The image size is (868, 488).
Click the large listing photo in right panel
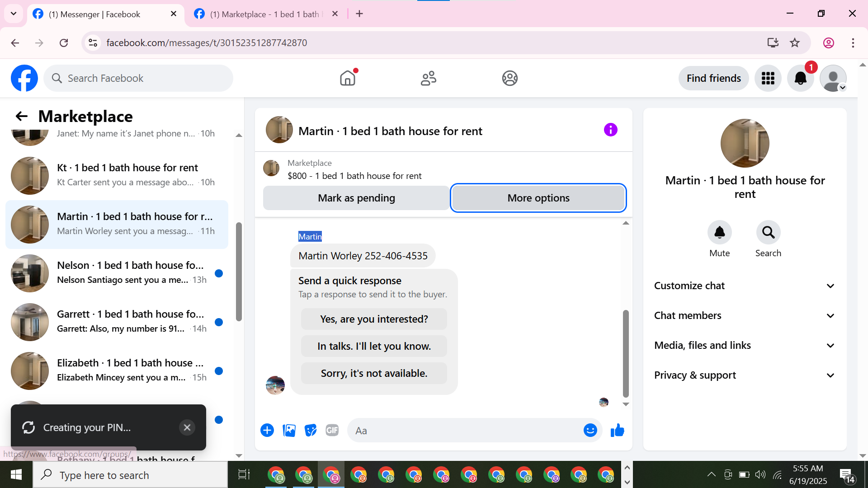(745, 143)
